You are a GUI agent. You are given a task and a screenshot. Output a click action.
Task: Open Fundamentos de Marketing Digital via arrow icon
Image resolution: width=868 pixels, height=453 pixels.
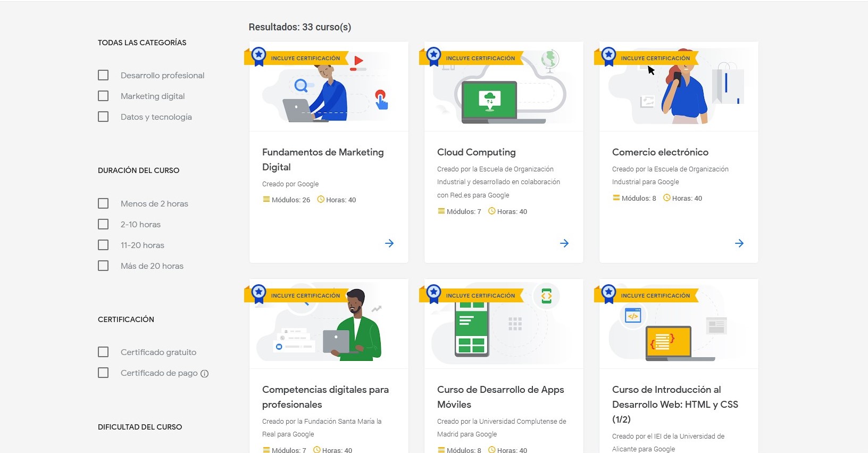389,243
